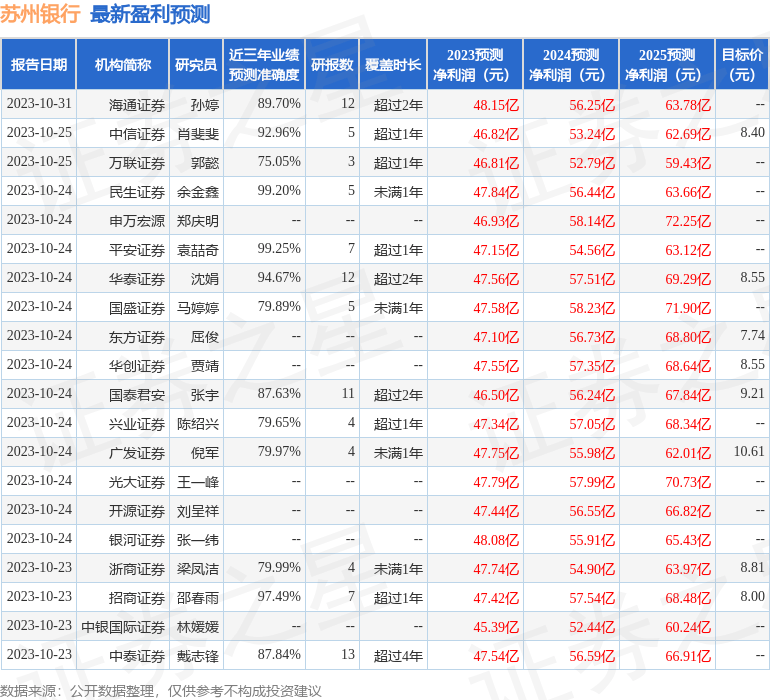Screen dimensions: 770x700
Task: Click the 2023预测净利润 column header
Action: pos(475,64)
